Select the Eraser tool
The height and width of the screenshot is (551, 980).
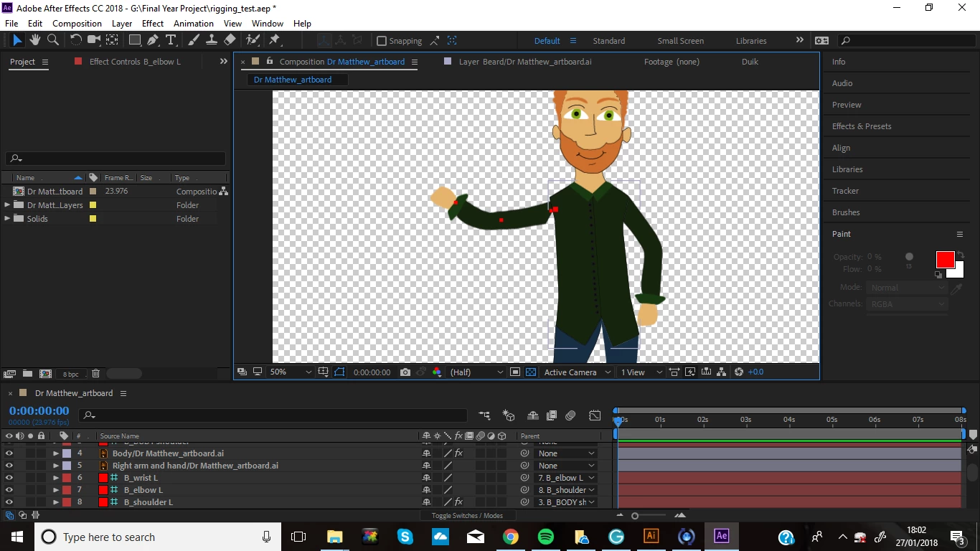[230, 40]
